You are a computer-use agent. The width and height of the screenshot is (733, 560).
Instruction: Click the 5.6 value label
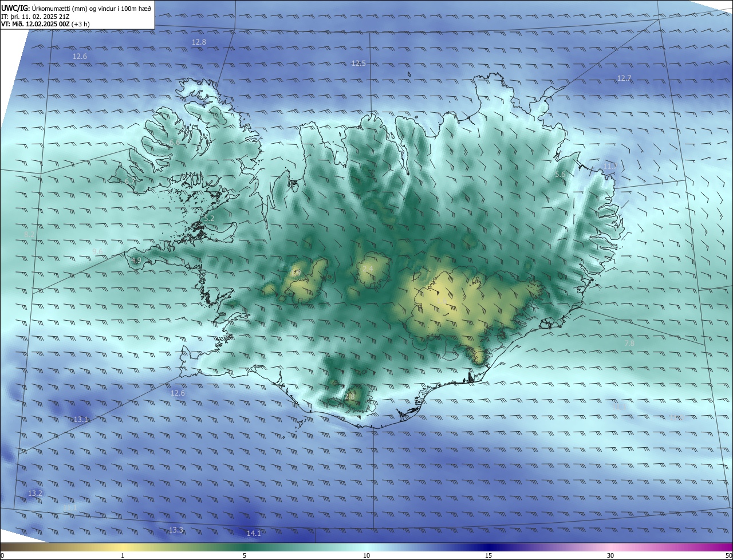(x=560, y=174)
